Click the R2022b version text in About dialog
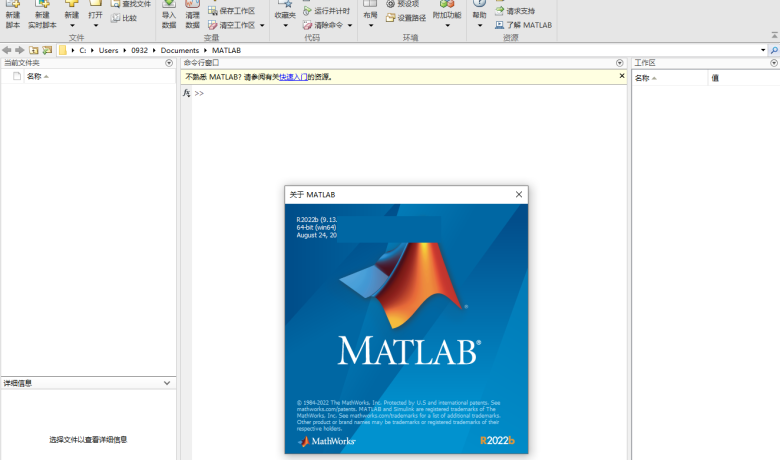The image size is (780, 460). point(497,441)
